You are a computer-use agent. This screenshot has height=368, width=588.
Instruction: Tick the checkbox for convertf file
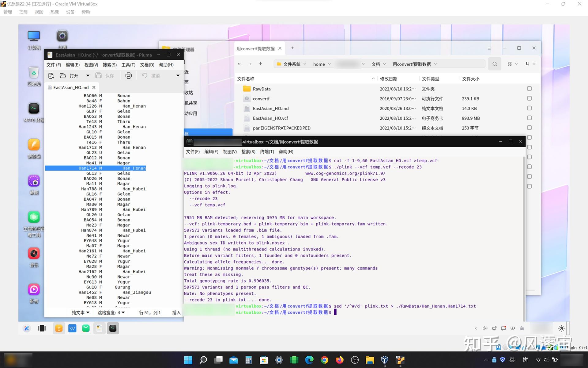(529, 98)
